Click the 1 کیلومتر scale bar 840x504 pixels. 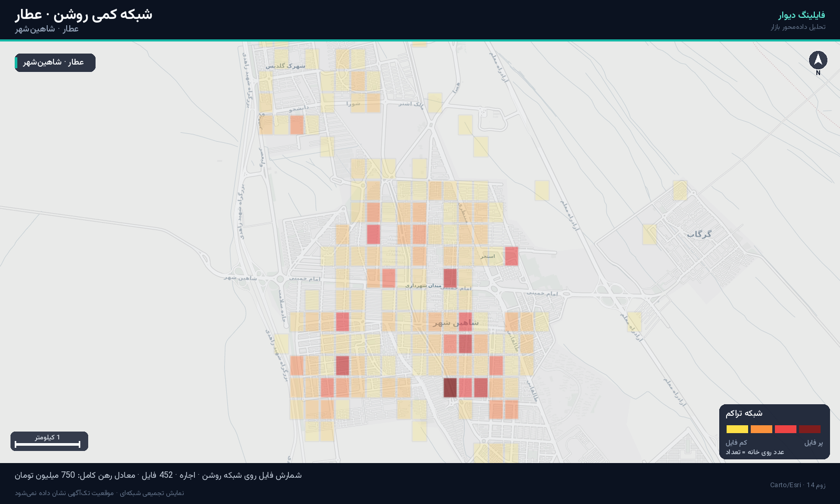pos(49,441)
